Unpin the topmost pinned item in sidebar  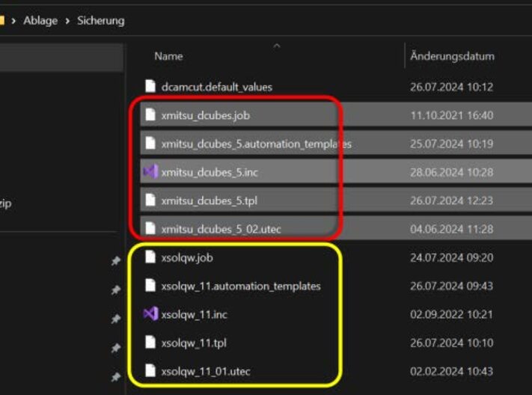[115, 261]
